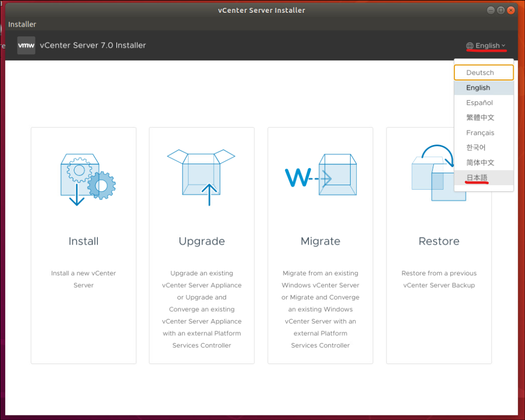
Task: Open the English language dropdown
Action: (486, 46)
